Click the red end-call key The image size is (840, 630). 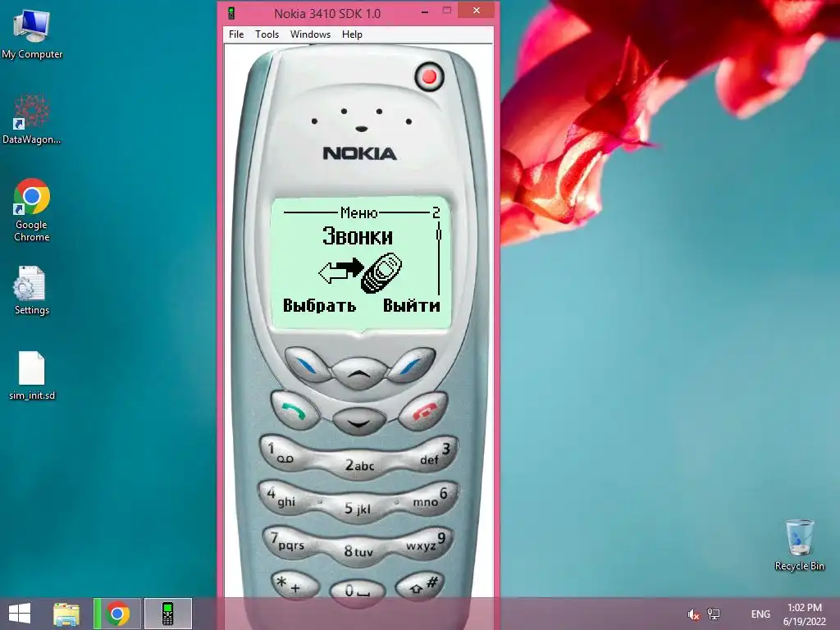423,412
